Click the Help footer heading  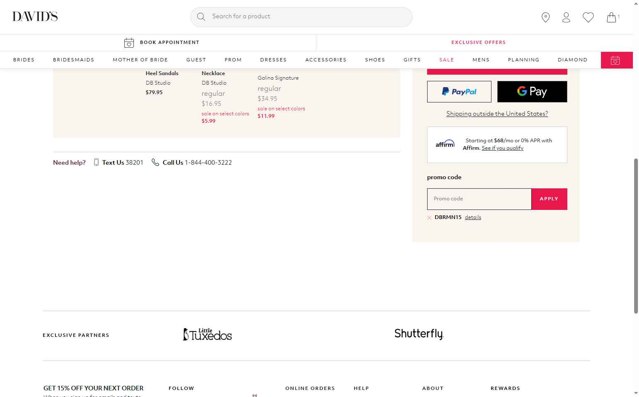point(361,388)
